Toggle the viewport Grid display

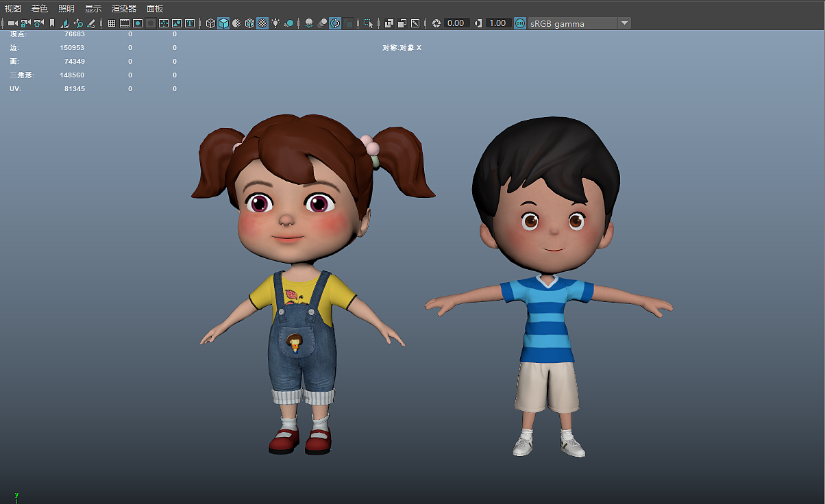coord(112,23)
